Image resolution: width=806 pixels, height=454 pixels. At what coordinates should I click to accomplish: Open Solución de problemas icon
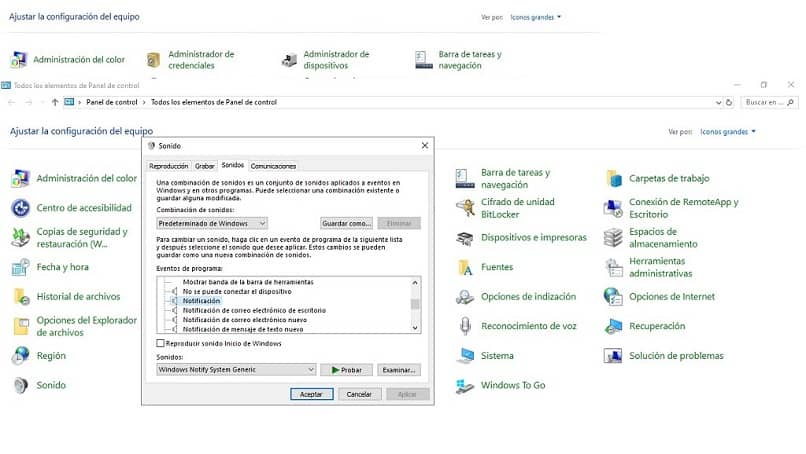[x=613, y=356]
